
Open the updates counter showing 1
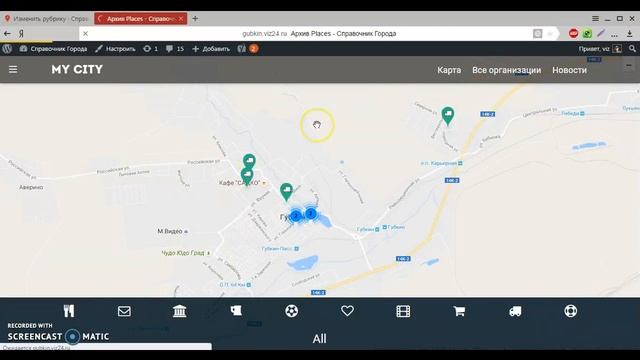click(151, 49)
